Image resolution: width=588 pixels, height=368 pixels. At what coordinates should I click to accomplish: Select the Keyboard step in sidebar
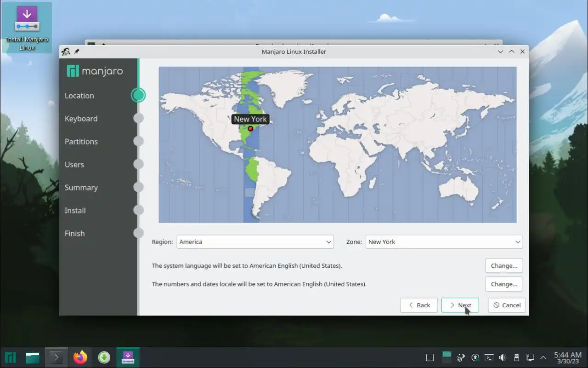81,119
